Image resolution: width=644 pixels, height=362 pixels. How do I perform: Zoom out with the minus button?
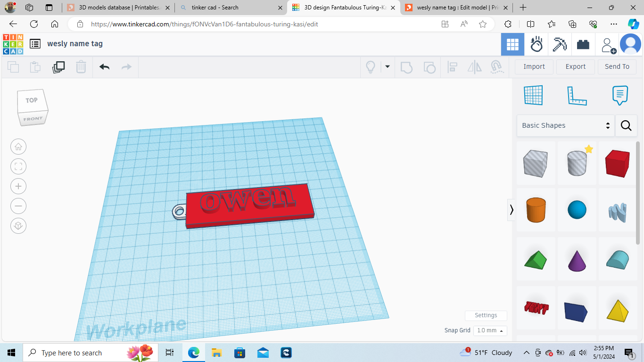[x=18, y=206]
